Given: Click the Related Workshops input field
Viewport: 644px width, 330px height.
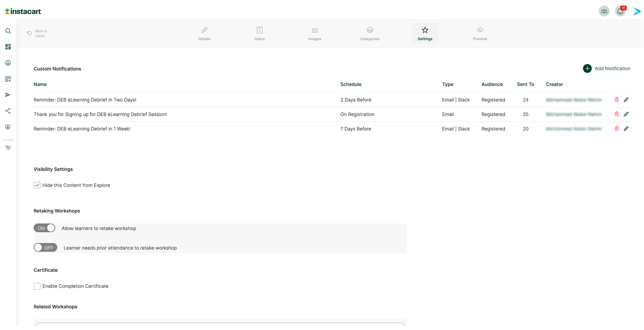Looking at the screenshot, I should pyautogui.click(x=220, y=324).
